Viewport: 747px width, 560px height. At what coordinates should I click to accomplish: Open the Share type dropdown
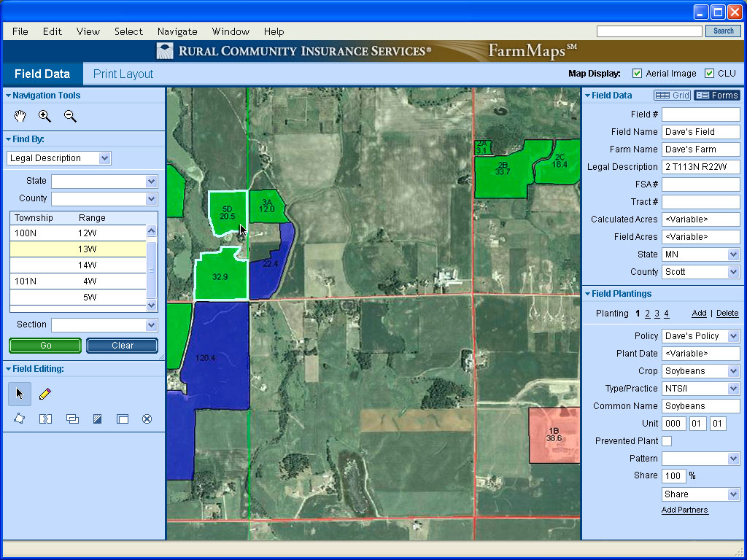click(x=733, y=494)
